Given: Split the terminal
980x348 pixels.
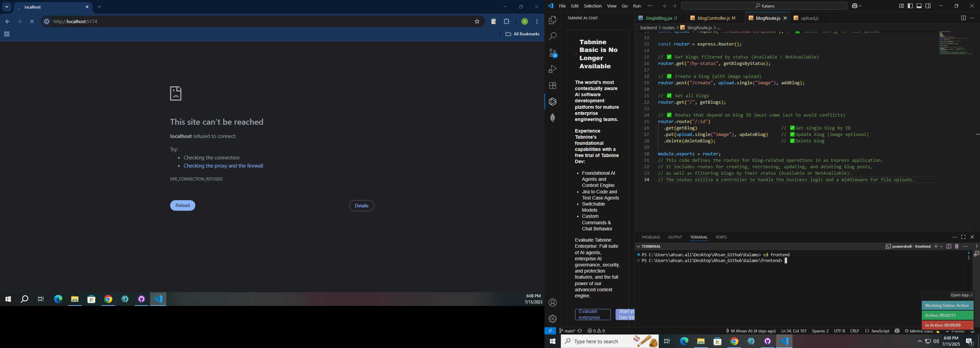Looking at the screenshot, I should pyautogui.click(x=949, y=246).
